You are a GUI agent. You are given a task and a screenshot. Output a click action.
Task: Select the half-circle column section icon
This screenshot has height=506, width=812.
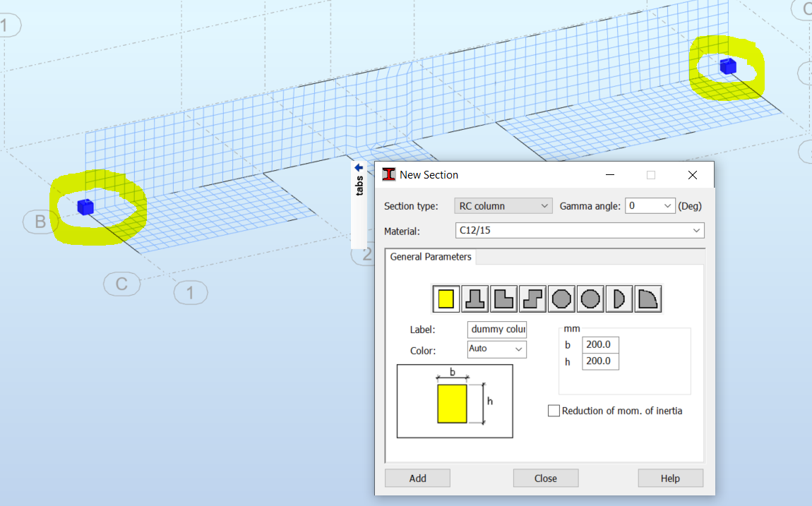click(619, 298)
